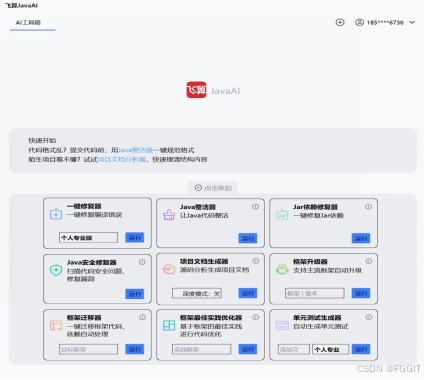Open the 目标框架 selector

[x=88, y=349]
